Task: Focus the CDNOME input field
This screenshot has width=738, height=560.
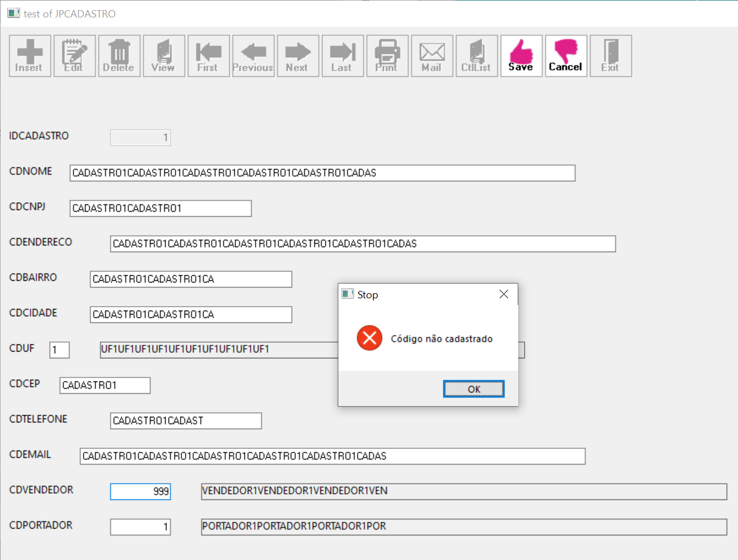Action: click(x=323, y=173)
